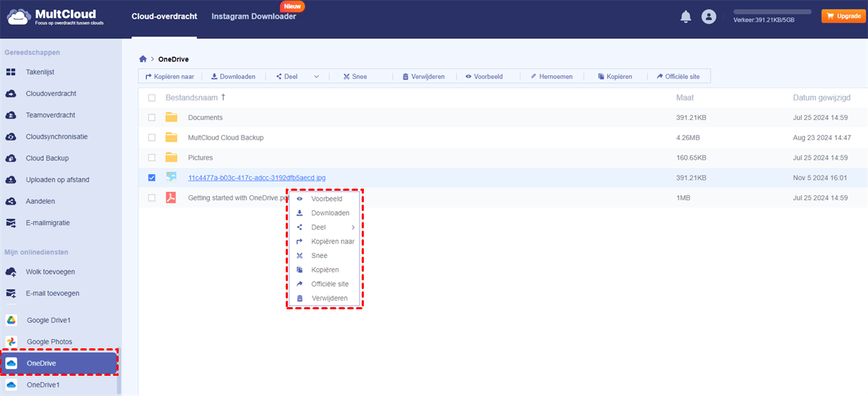Click the Maat column header
The image size is (868, 396).
coord(685,98)
